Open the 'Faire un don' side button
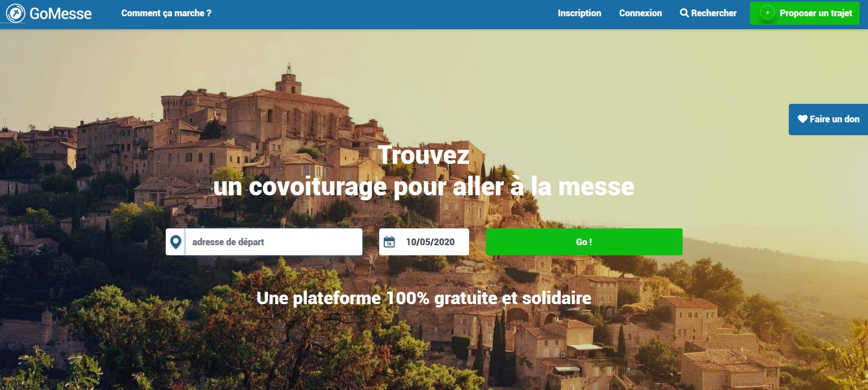 tap(828, 119)
